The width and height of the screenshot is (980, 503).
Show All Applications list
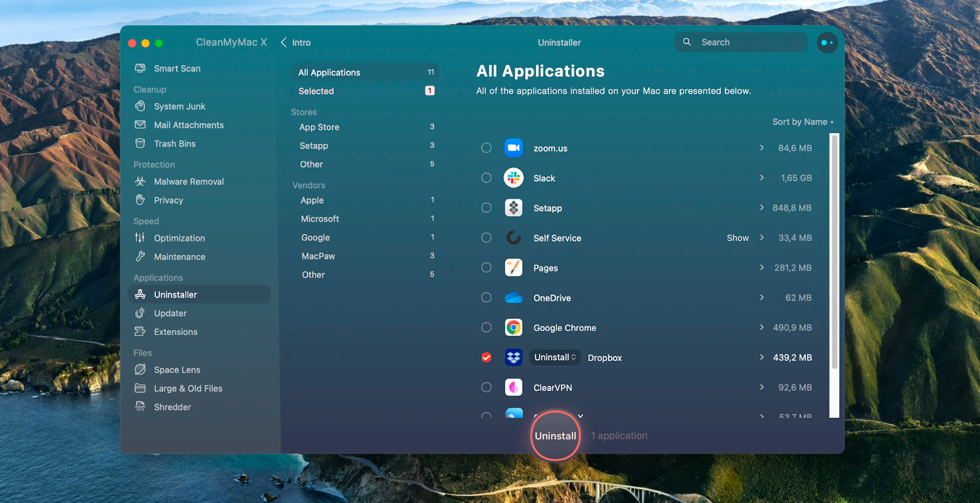tap(366, 72)
